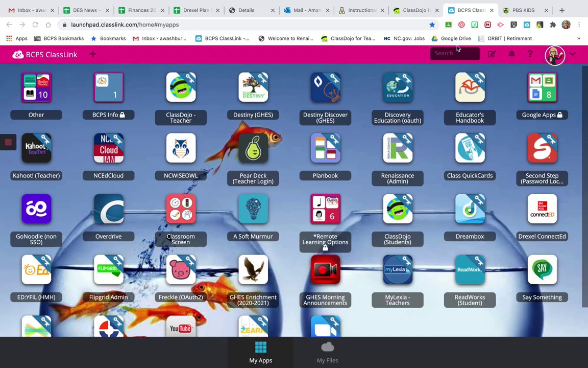
Task: Switch to the DES News browser tab
Action: (x=86, y=10)
